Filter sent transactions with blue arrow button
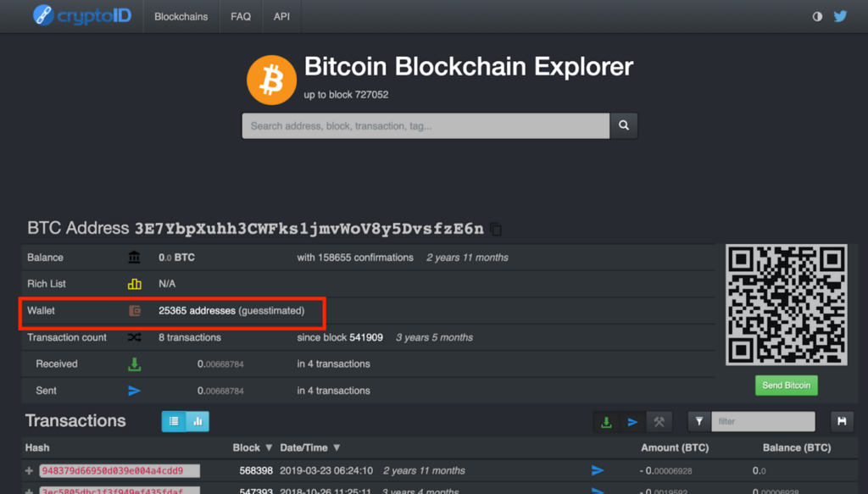 click(632, 422)
